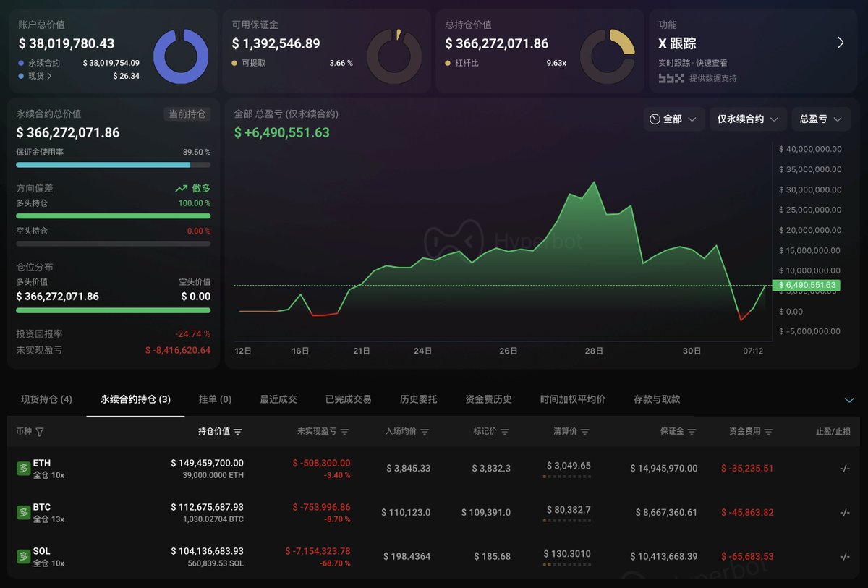Open X 跟踪 feature arrow
868x588 pixels.
[x=841, y=43]
